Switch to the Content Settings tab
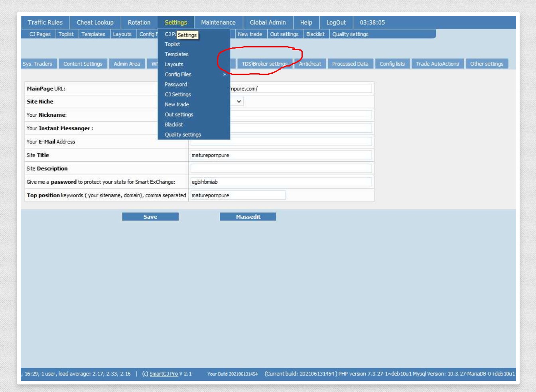Viewport: 536px width, 392px height. coord(83,64)
